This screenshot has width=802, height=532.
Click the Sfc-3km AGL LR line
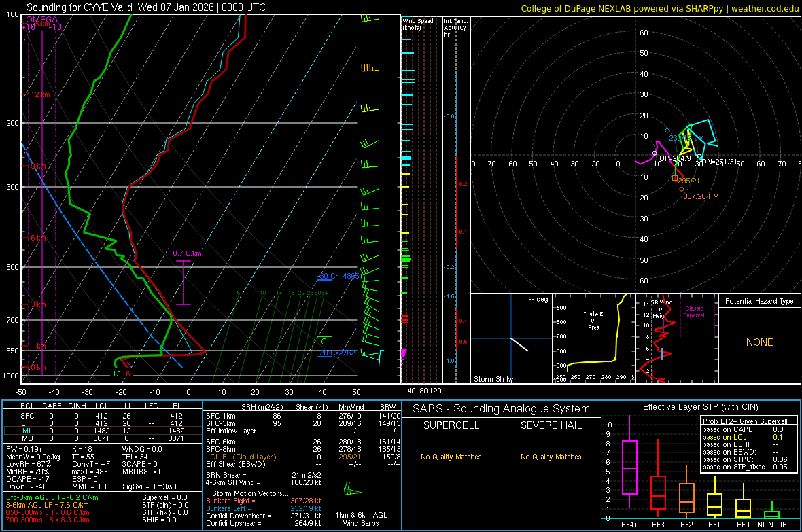pos(52,497)
